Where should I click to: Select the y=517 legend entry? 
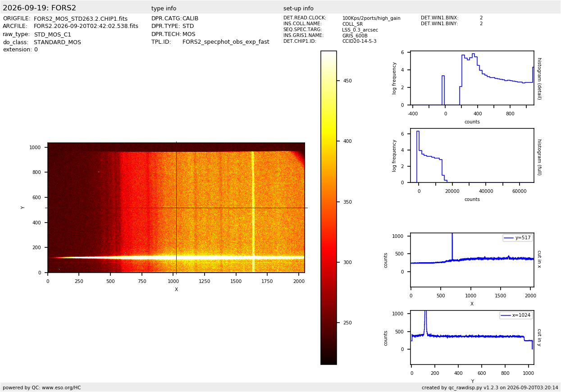coord(518,237)
